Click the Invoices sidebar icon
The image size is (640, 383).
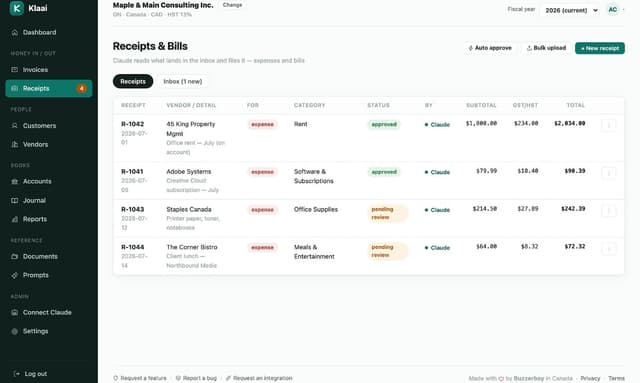pos(15,70)
